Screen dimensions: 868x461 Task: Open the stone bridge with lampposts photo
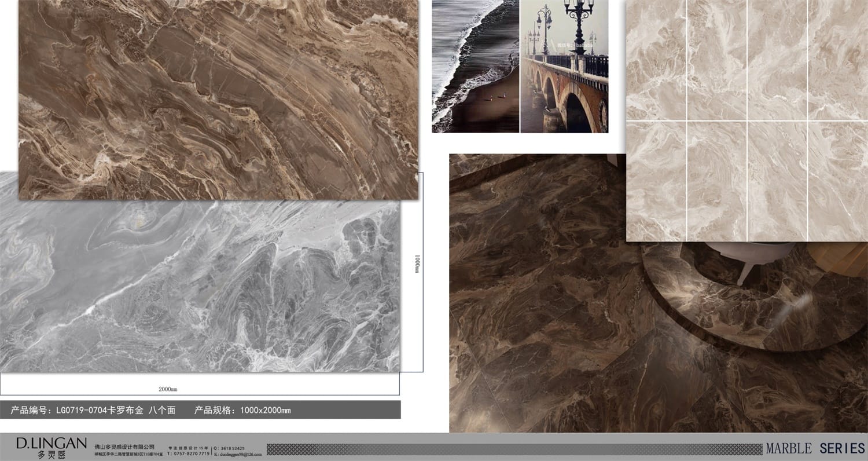564,66
